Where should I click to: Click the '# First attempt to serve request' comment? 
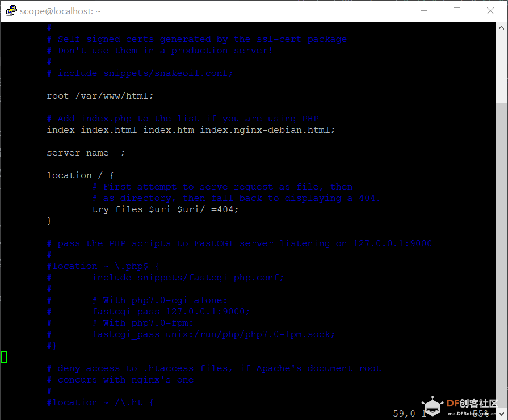222,187
